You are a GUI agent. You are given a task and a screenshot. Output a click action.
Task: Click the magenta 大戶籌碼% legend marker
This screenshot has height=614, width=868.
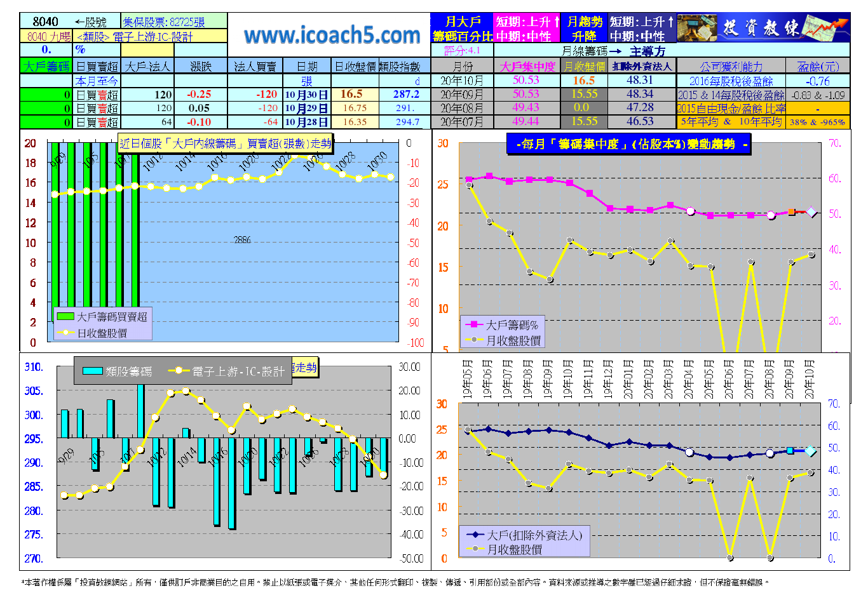click(474, 324)
